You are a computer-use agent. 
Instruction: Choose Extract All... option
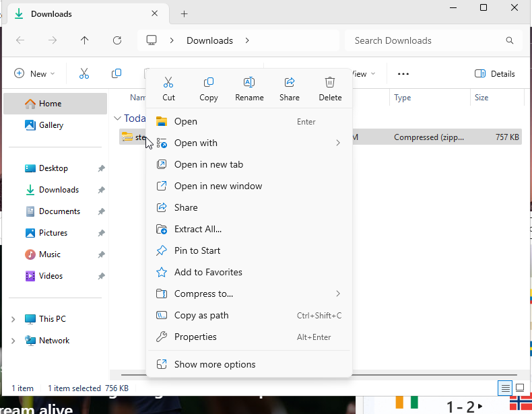click(x=249, y=229)
